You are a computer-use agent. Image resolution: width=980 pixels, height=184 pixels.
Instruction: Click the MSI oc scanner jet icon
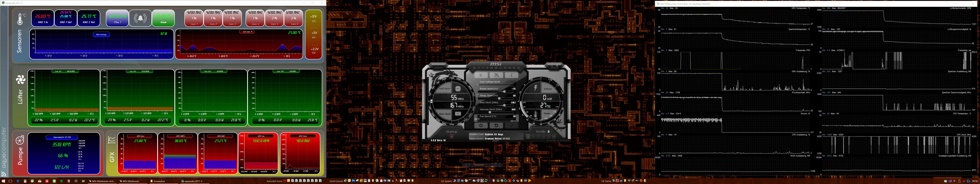click(x=497, y=75)
